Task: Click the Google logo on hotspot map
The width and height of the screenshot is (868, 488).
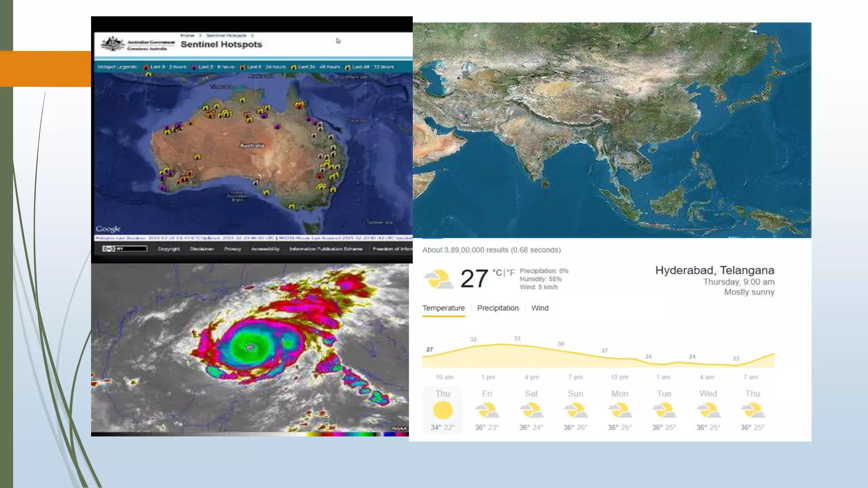Action: click(x=108, y=229)
